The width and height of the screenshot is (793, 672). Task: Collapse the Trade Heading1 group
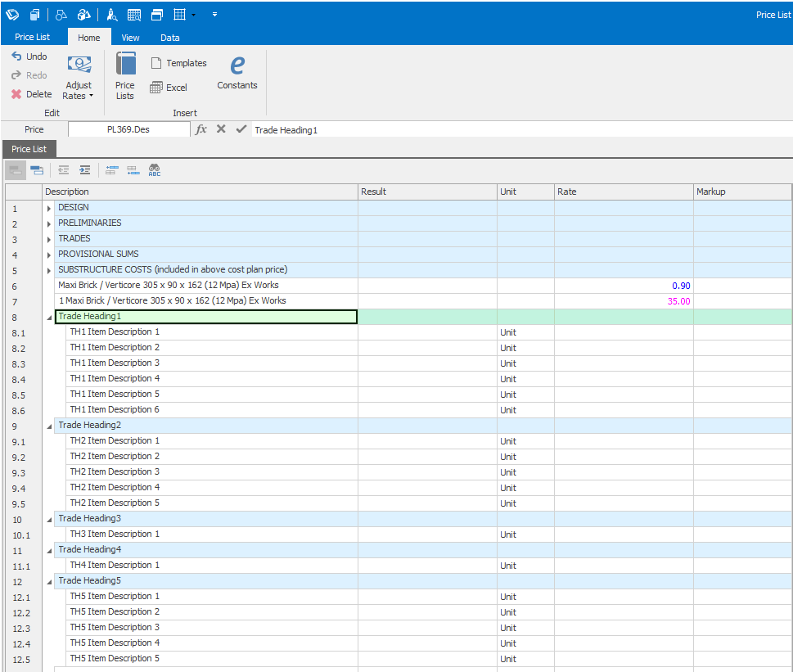tap(49, 317)
